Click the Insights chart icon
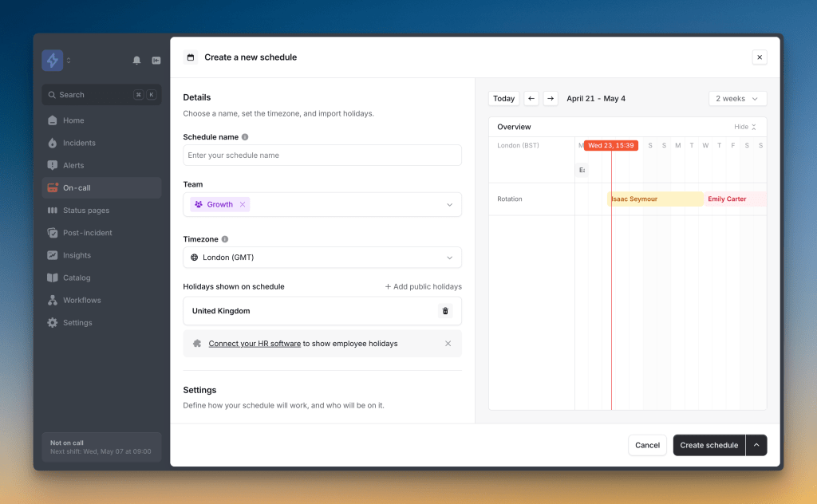Viewport: 817px width, 504px height. click(x=53, y=254)
